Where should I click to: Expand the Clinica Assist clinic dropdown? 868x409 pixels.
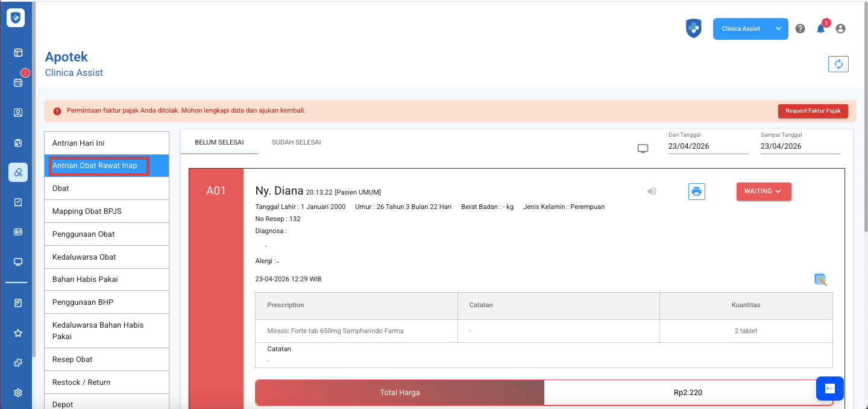pyautogui.click(x=750, y=29)
